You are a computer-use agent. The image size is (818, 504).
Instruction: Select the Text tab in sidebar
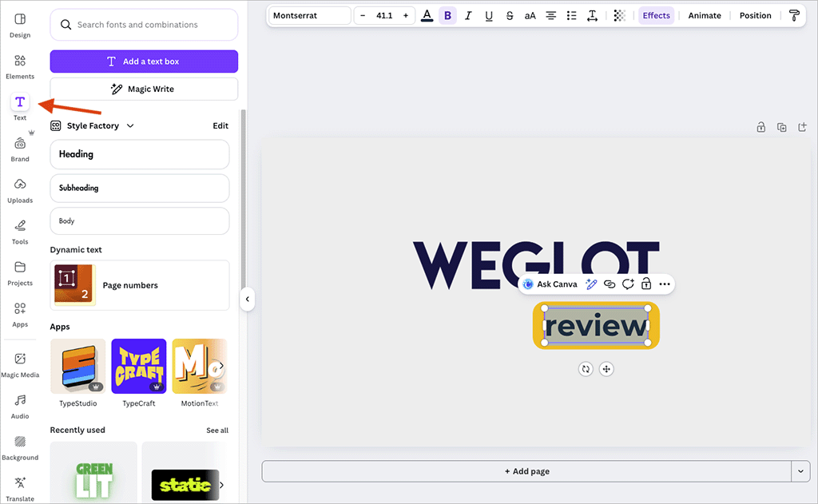20,108
